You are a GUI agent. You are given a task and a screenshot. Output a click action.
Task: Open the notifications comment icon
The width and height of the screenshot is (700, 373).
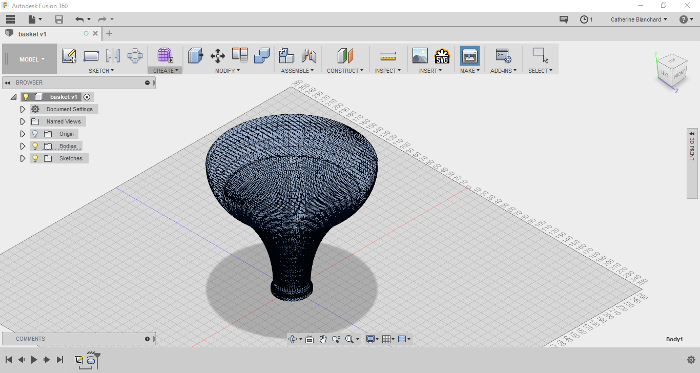[564, 19]
